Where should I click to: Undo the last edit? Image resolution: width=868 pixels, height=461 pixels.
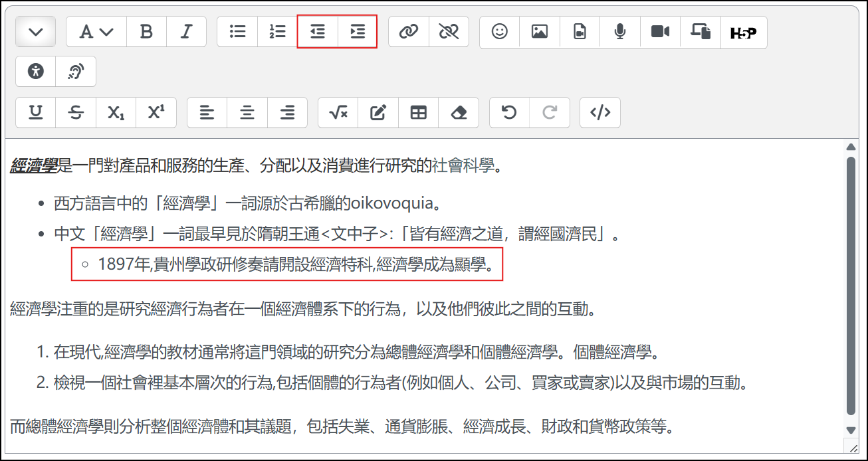click(509, 112)
